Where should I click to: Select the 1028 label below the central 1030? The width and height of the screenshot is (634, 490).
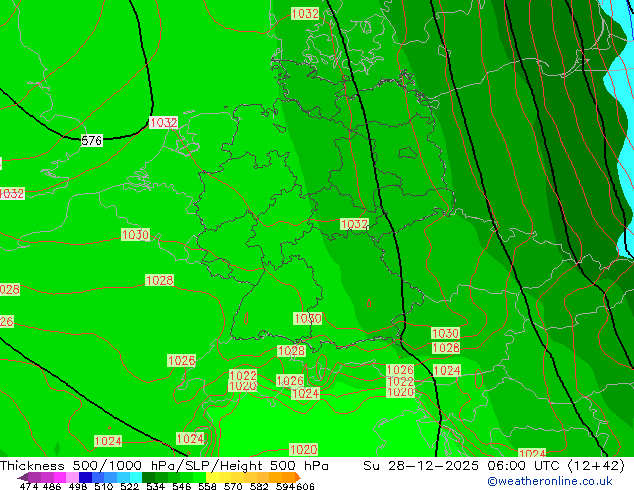(291, 351)
